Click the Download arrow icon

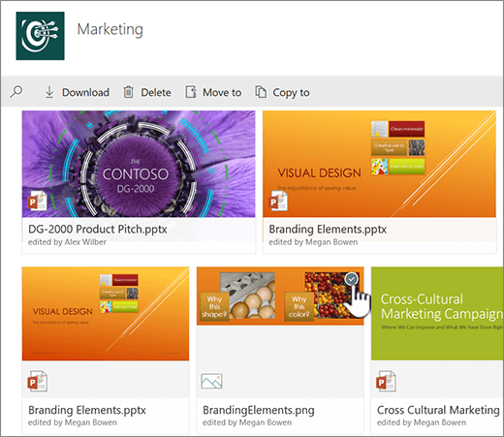tap(49, 92)
